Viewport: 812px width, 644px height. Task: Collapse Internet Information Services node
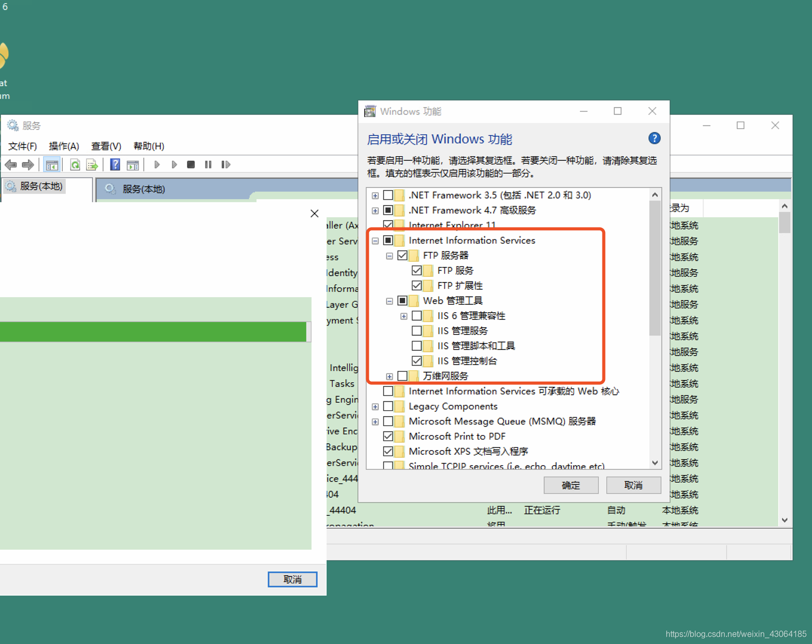pos(375,241)
